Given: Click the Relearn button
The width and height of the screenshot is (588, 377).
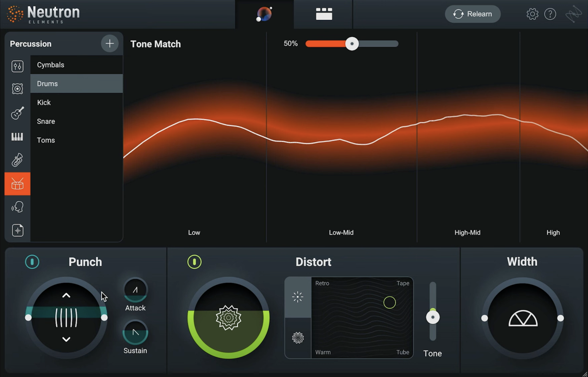Looking at the screenshot, I should (x=472, y=14).
